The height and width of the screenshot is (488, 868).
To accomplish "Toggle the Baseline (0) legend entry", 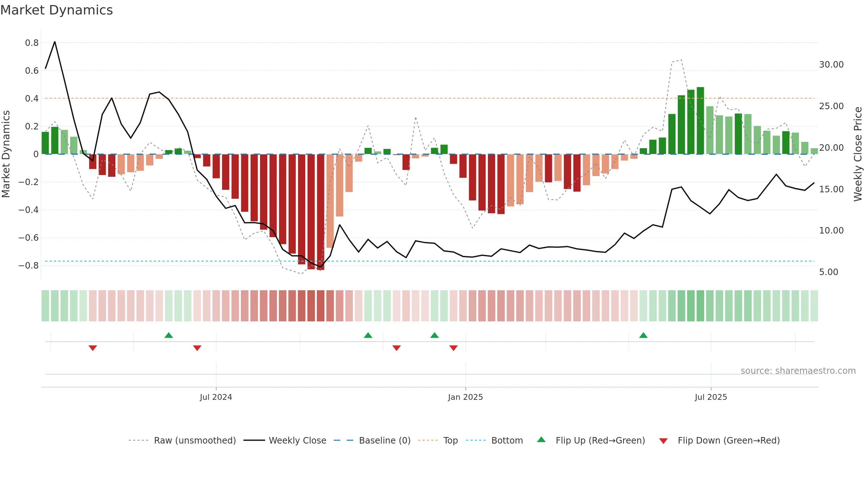I will point(372,440).
